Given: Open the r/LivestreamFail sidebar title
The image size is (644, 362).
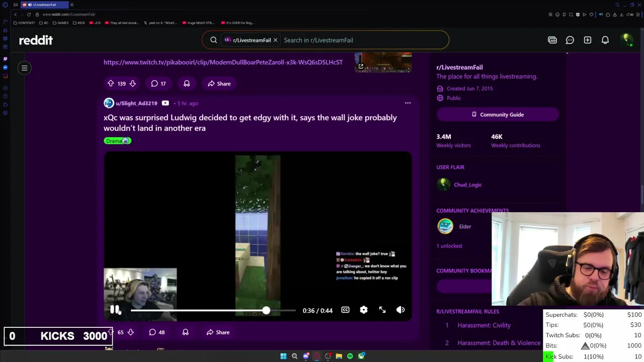Looking at the screenshot, I should [x=459, y=67].
